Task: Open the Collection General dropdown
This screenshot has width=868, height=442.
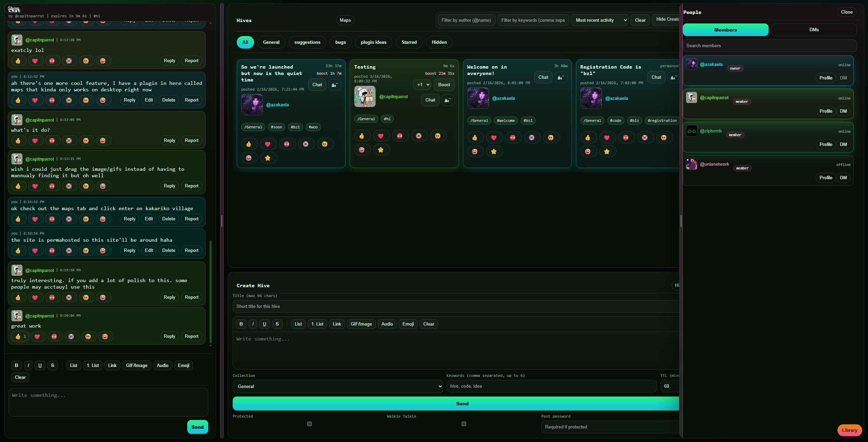Action: [x=337, y=387]
